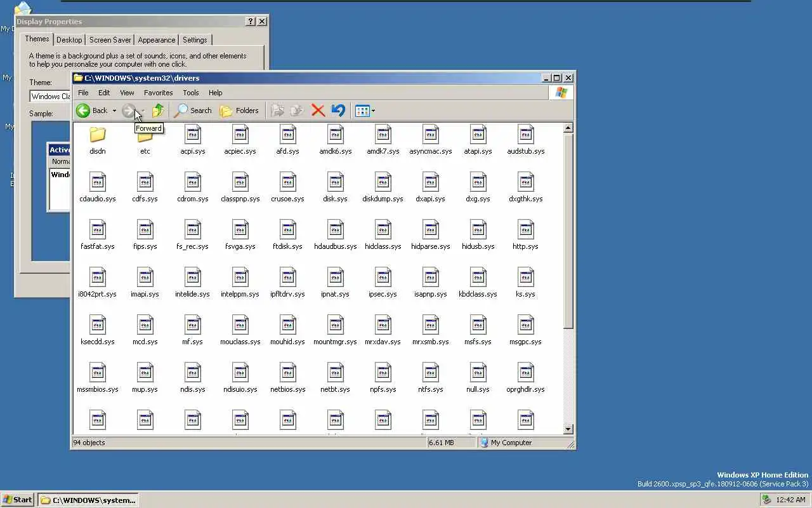Select the file name text dxgthk.sys
The width and height of the screenshot is (812, 508).
pyautogui.click(x=526, y=199)
